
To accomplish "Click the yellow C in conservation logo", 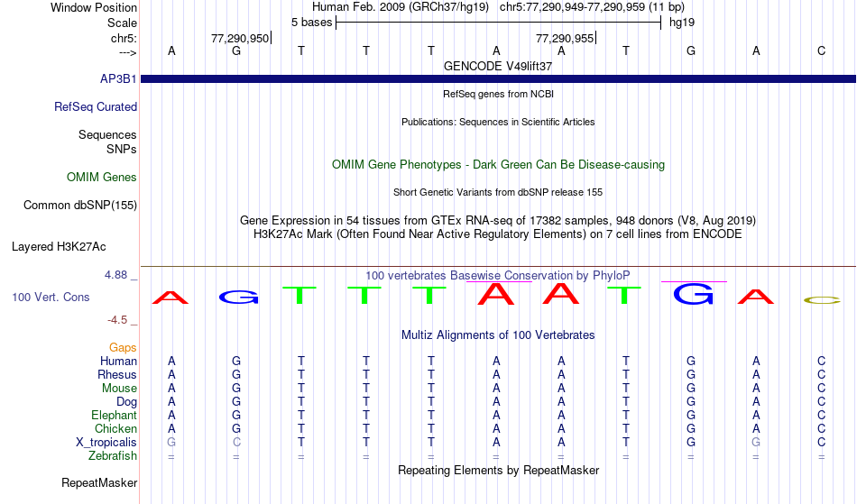I will pos(822,299).
